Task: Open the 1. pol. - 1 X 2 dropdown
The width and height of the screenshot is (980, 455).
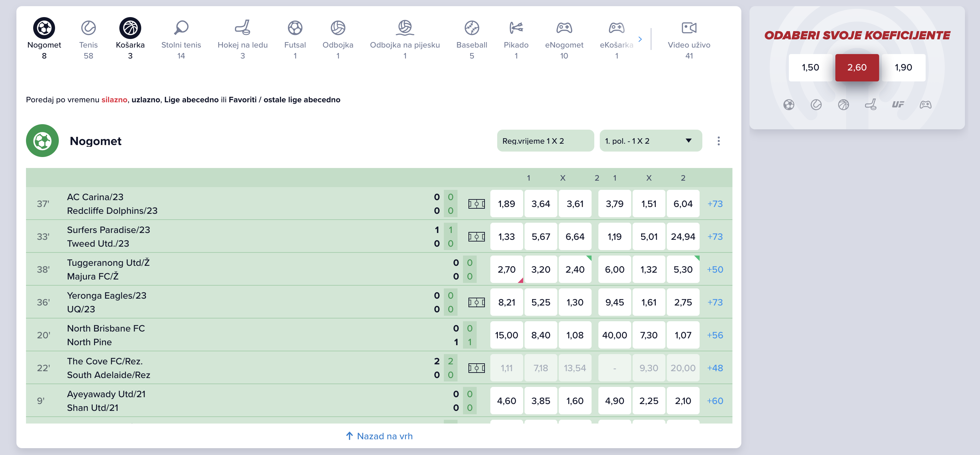Action: coord(651,141)
